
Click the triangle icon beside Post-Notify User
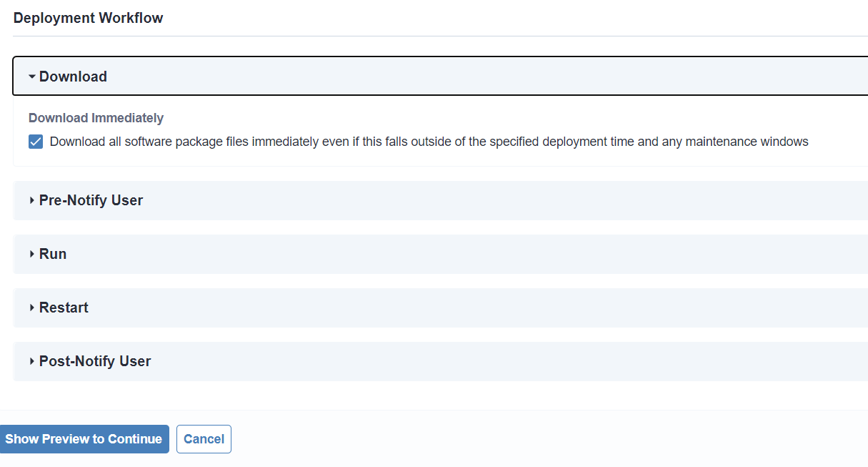32,362
